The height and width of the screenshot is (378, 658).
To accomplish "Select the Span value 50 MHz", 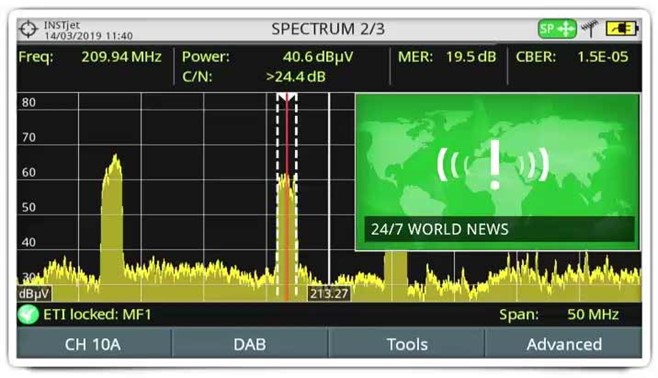I will click(593, 314).
